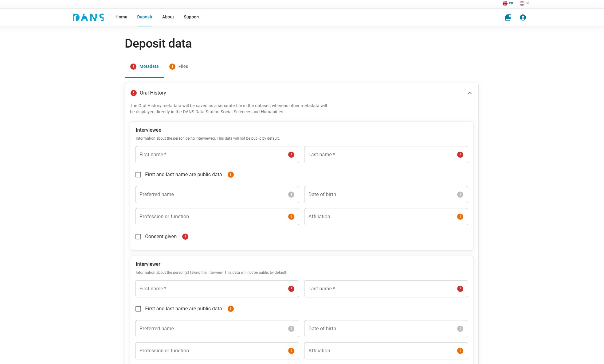This screenshot has height=364, width=604.
Task: Open the deposits library icon in header
Action: coord(508,17)
